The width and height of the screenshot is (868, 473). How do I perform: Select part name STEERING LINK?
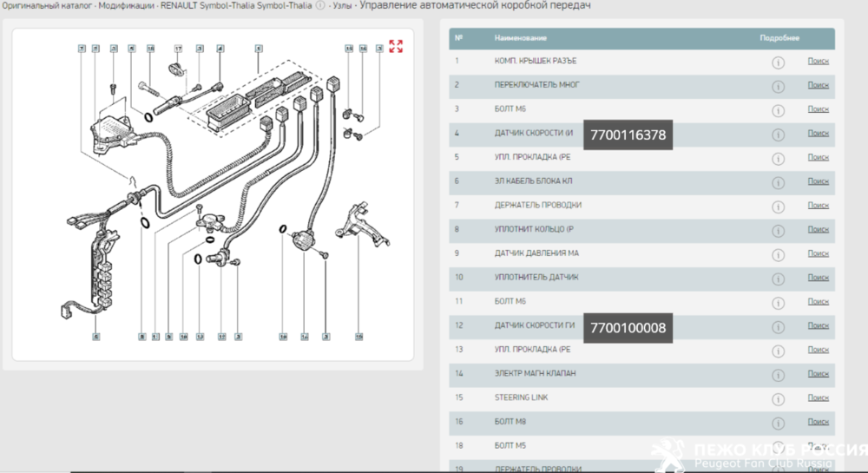click(521, 397)
